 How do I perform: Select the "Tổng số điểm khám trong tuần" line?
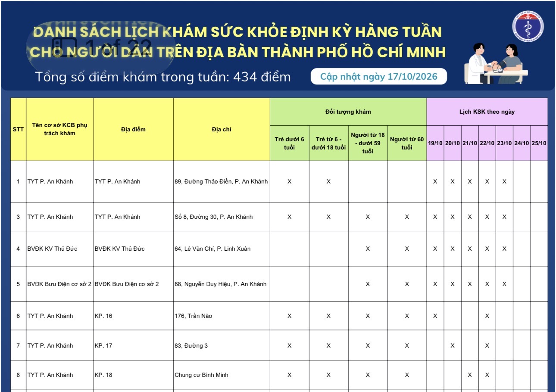[163, 77]
